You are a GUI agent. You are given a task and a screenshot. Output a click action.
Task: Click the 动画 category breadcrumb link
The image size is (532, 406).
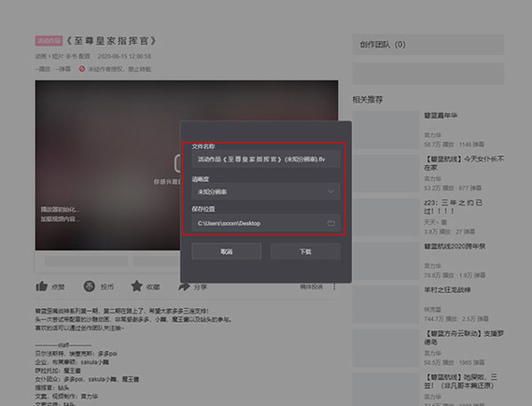click(41, 56)
